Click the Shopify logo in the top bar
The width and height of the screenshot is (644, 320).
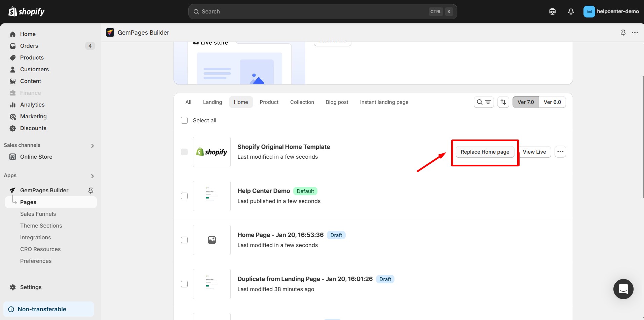26,11
